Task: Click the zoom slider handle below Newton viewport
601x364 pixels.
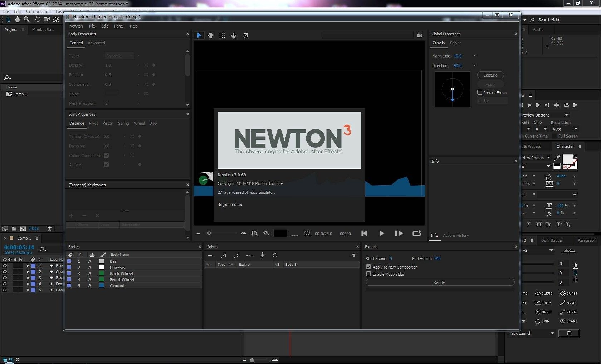Action: click(209, 233)
